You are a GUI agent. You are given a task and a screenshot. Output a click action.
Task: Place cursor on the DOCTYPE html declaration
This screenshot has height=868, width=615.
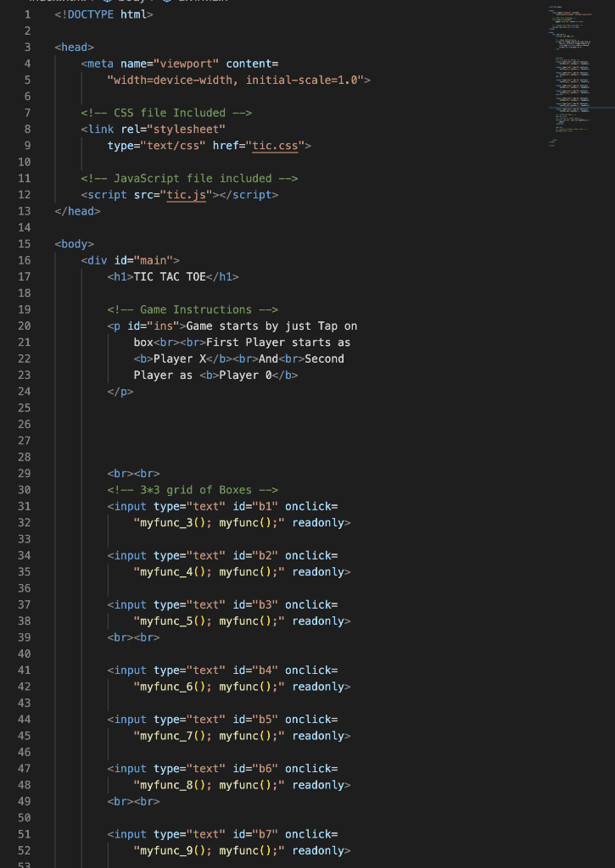click(x=103, y=14)
